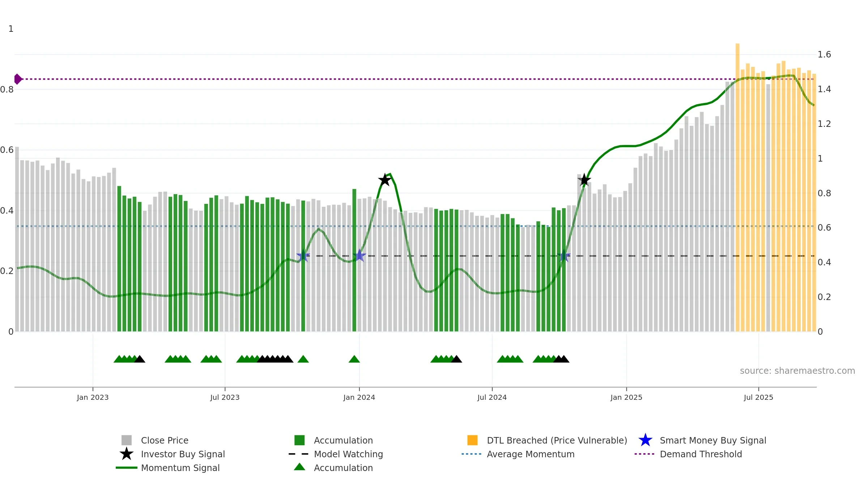Toggle 'DTL Breached (Price Vulnerable)' legend label
Viewport: 868px width, 488px height.
pyautogui.click(x=557, y=440)
